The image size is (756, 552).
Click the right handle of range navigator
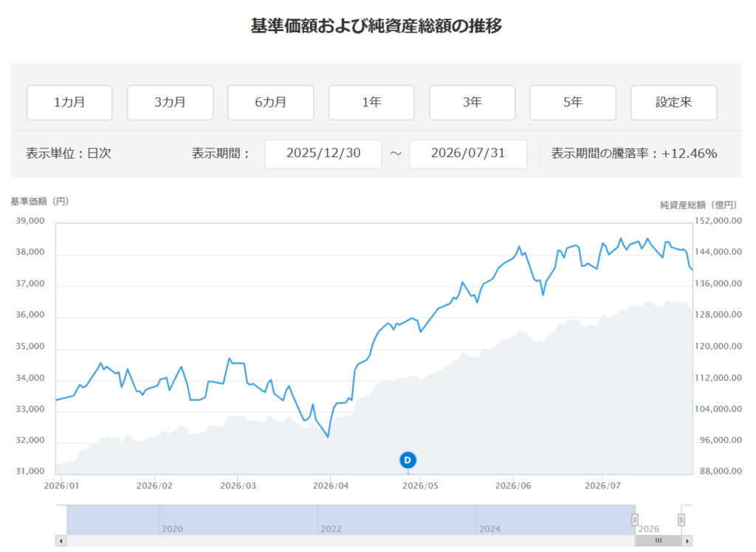[681, 520]
